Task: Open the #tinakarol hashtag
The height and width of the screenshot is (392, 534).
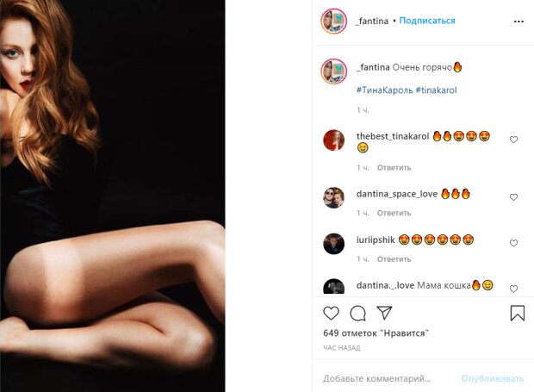Action: tap(437, 90)
